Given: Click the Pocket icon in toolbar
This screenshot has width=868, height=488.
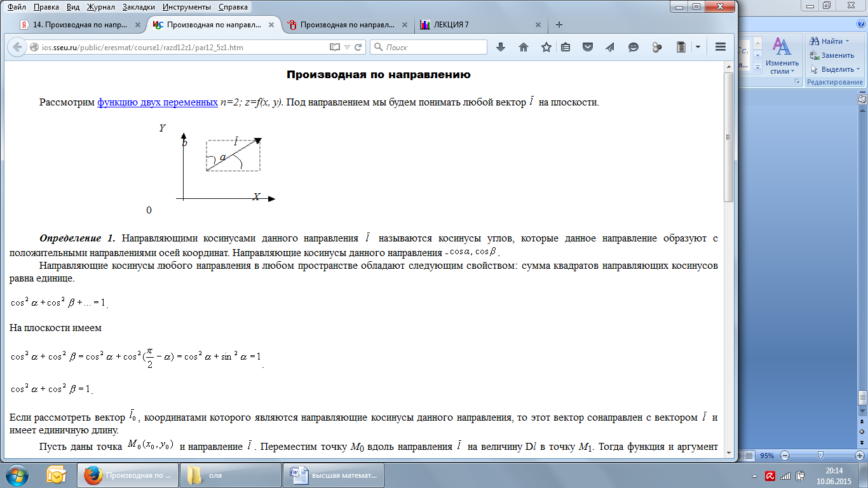Looking at the screenshot, I should point(588,47).
